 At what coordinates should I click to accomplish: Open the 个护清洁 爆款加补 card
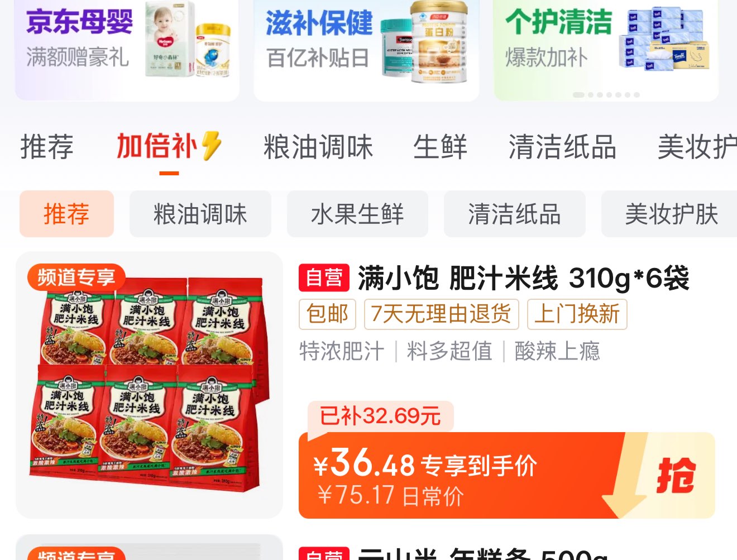click(x=606, y=49)
